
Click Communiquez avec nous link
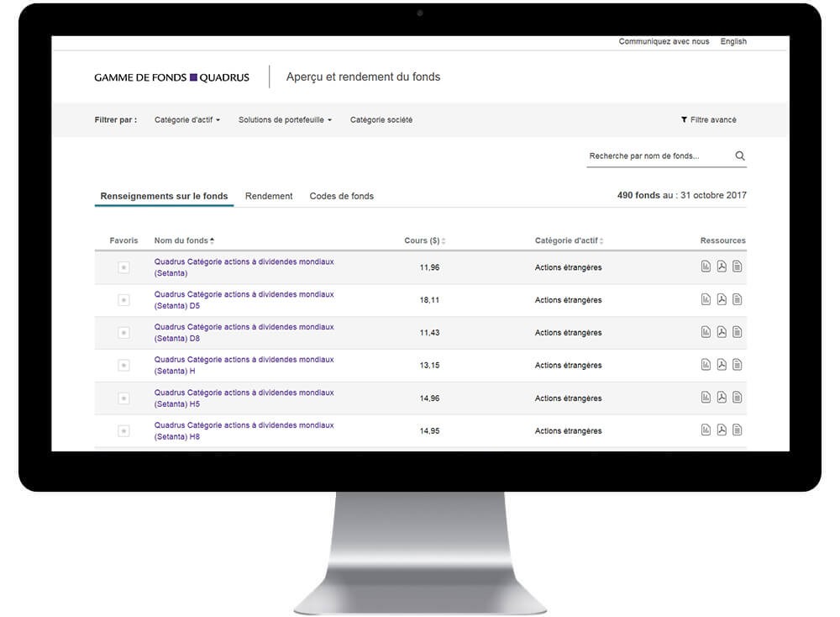[664, 42]
